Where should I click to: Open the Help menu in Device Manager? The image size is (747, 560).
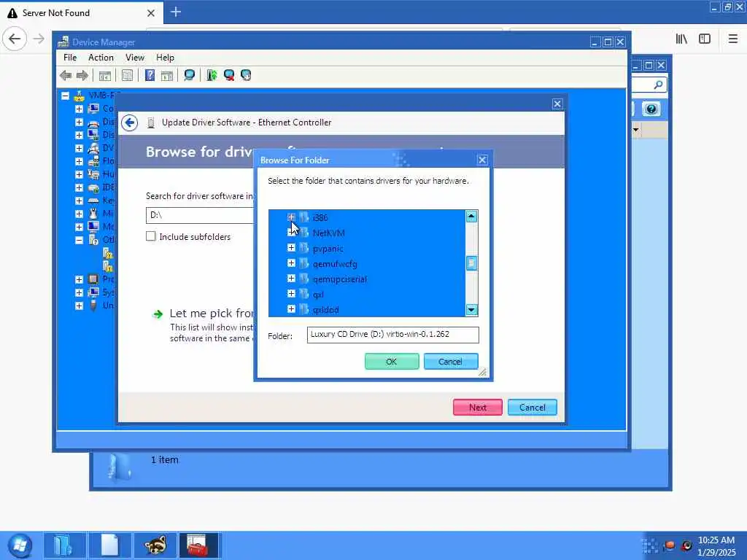click(x=166, y=57)
